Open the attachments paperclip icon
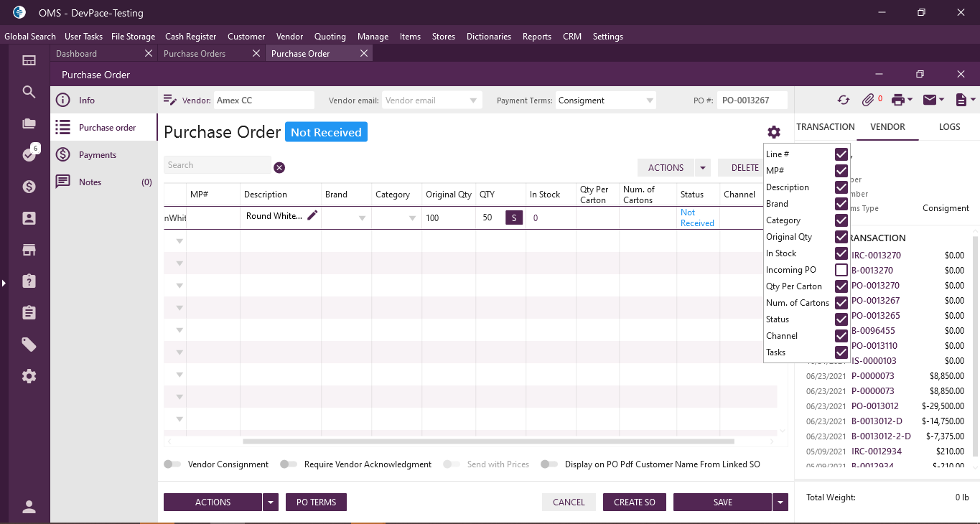Viewport: 980px width, 524px height. pyautogui.click(x=868, y=100)
